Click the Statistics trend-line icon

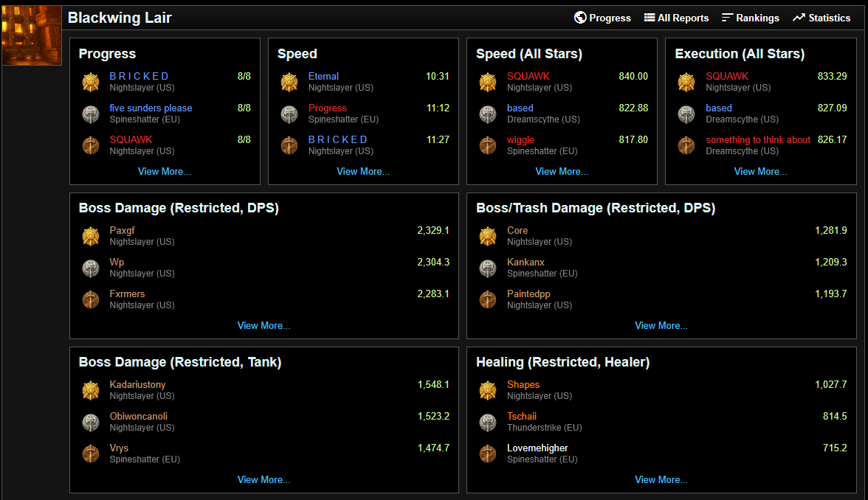(x=799, y=18)
